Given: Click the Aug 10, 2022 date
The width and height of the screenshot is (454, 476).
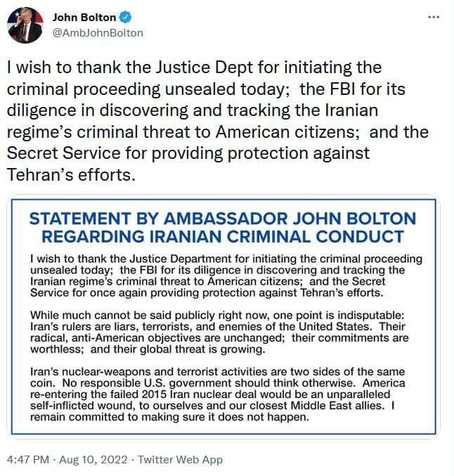Looking at the screenshot, I should click(x=95, y=459).
